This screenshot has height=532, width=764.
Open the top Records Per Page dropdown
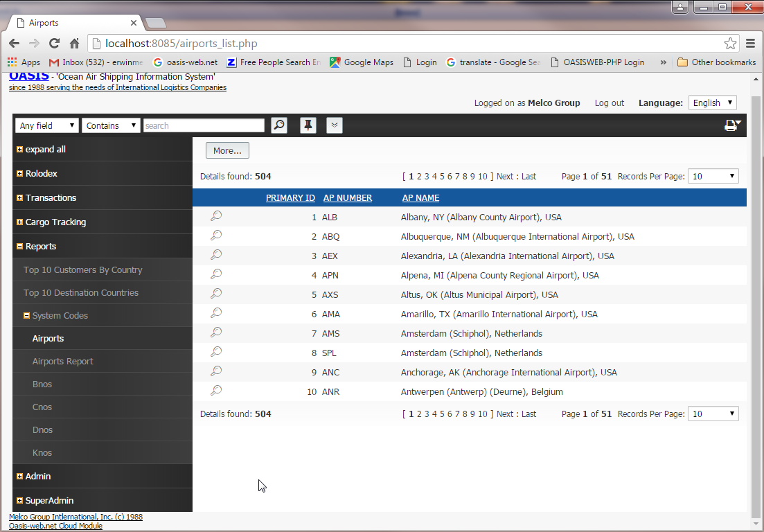[x=713, y=177]
